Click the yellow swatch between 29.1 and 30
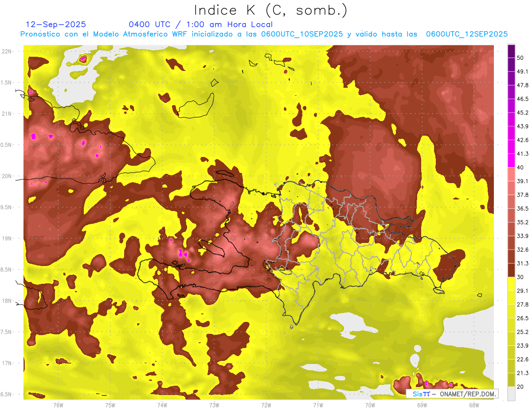 coord(511,284)
